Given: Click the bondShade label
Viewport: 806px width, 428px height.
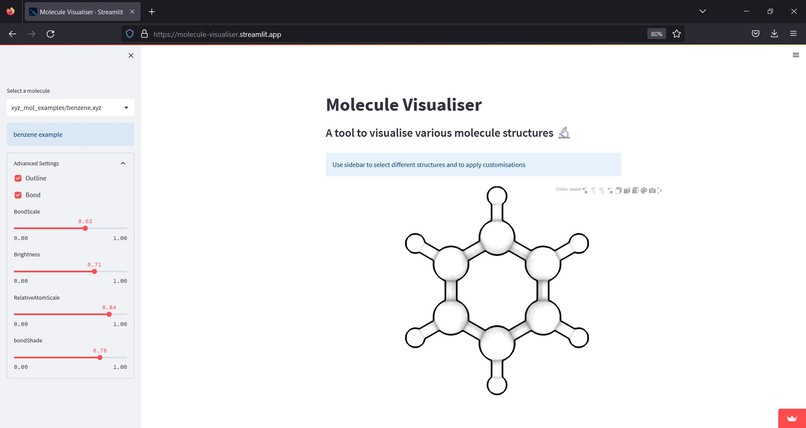Looking at the screenshot, I should click(x=28, y=340).
